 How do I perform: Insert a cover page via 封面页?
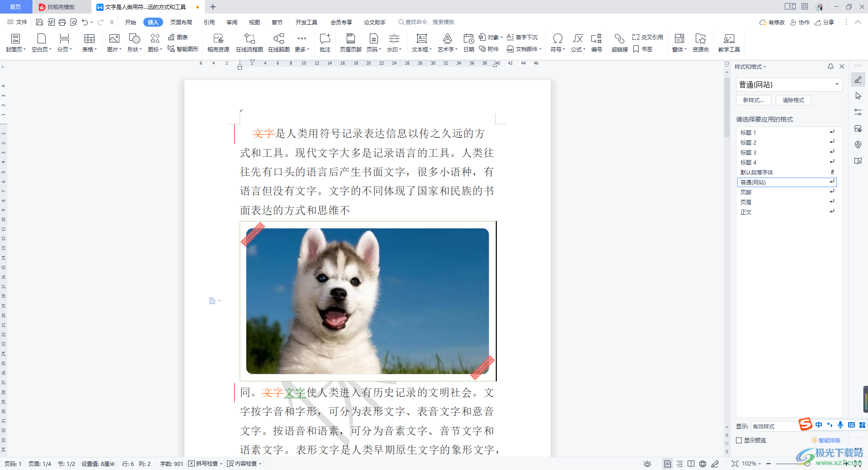point(16,43)
